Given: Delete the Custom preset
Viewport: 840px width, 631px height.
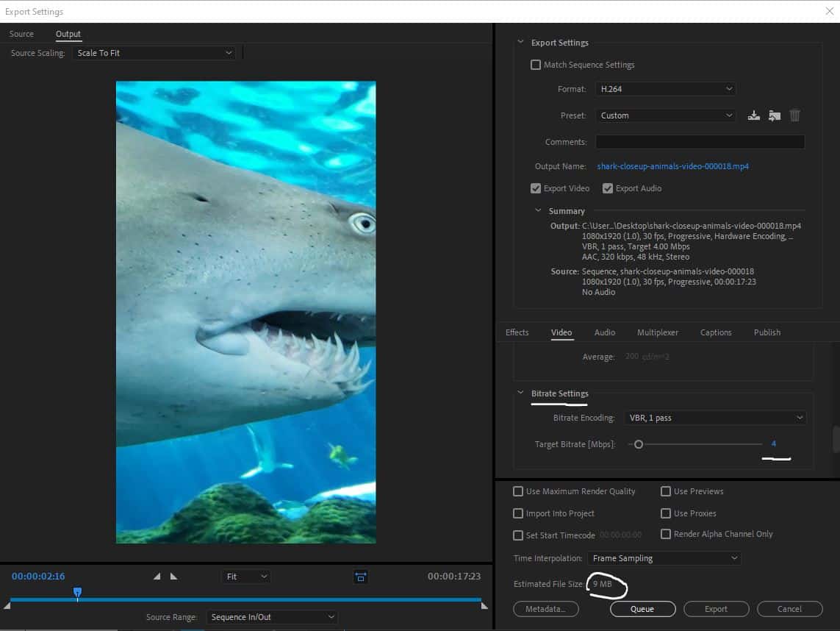Looking at the screenshot, I should (x=794, y=115).
